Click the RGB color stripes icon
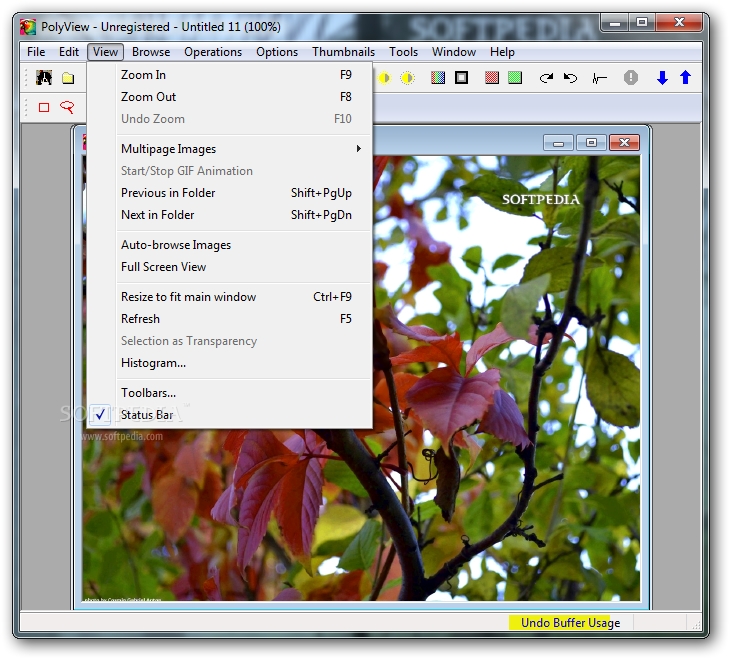 438,78
